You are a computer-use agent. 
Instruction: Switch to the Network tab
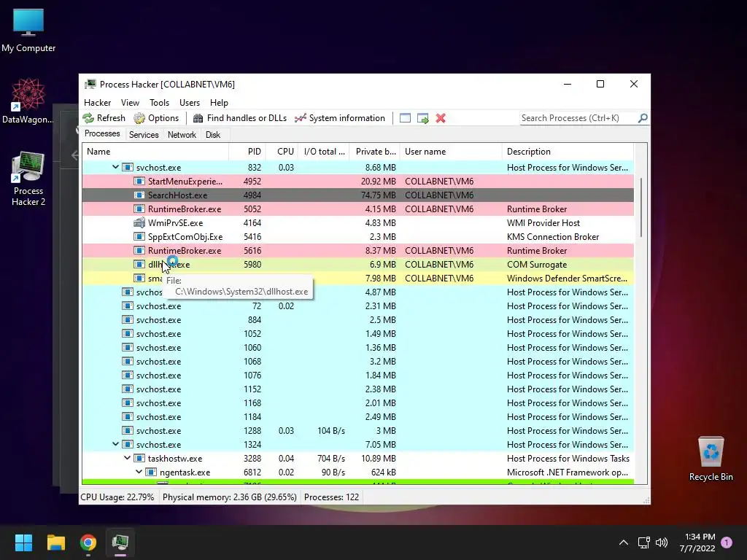coord(182,135)
